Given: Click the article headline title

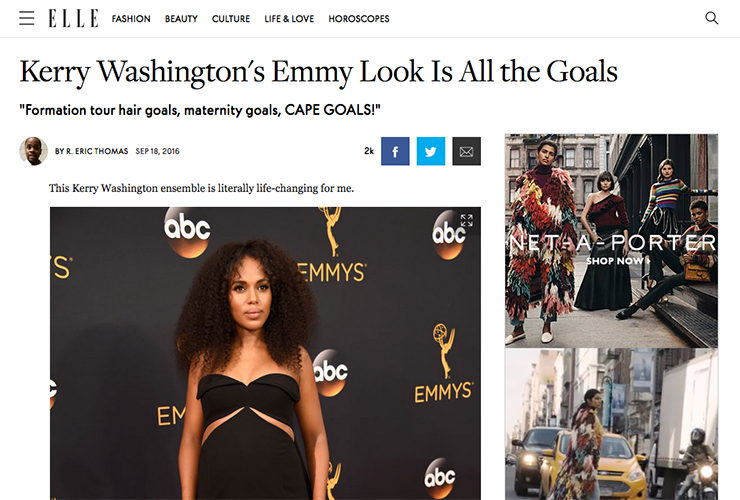Looking at the screenshot, I should [x=319, y=72].
